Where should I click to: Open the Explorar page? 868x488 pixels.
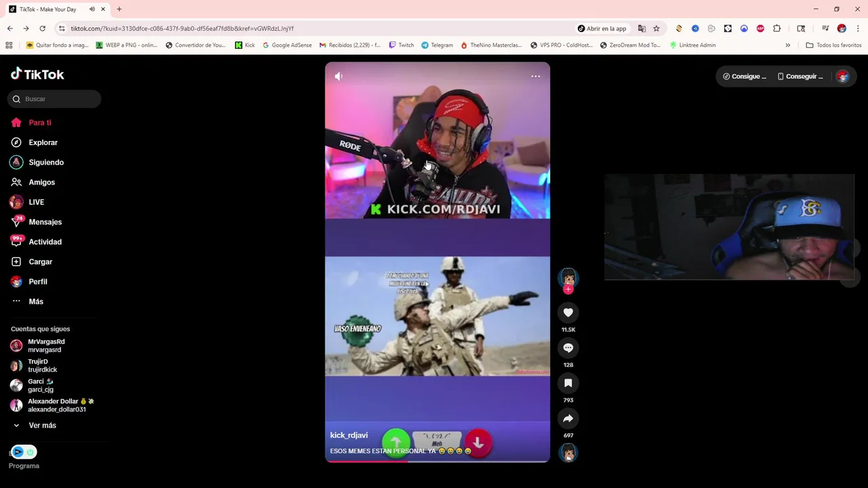click(x=34, y=142)
